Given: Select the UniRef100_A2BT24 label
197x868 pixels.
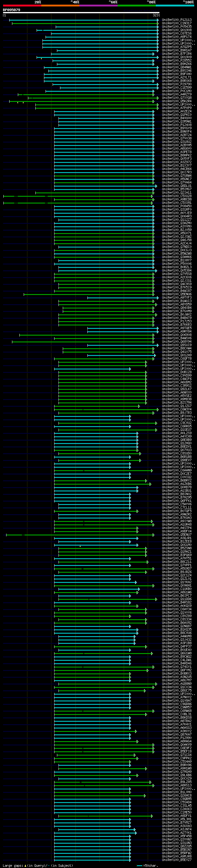Looking at the screenshot, I should tap(177, 135).
